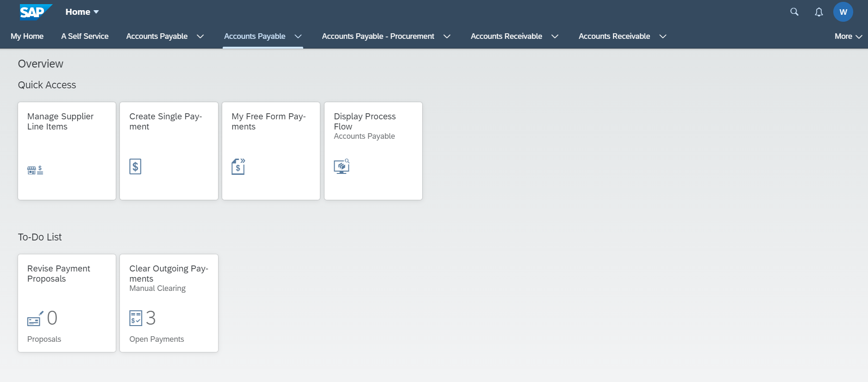Open the notifications bell
868x382 pixels.
819,12
